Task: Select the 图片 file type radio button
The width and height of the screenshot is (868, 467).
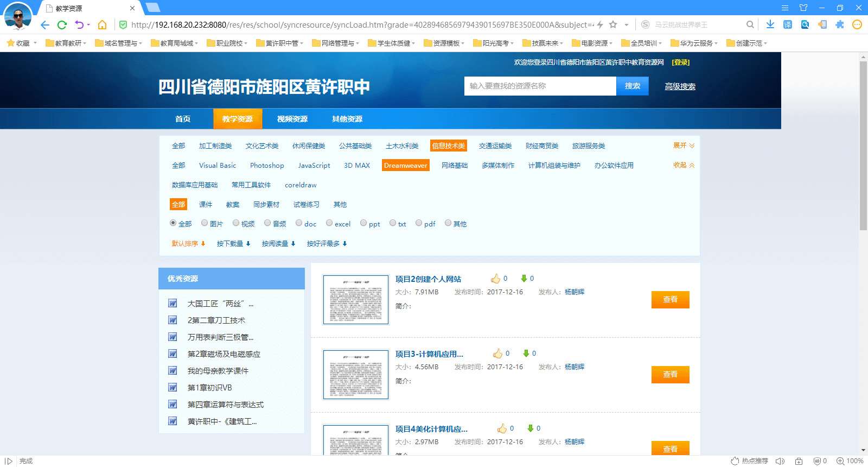Action: point(205,223)
